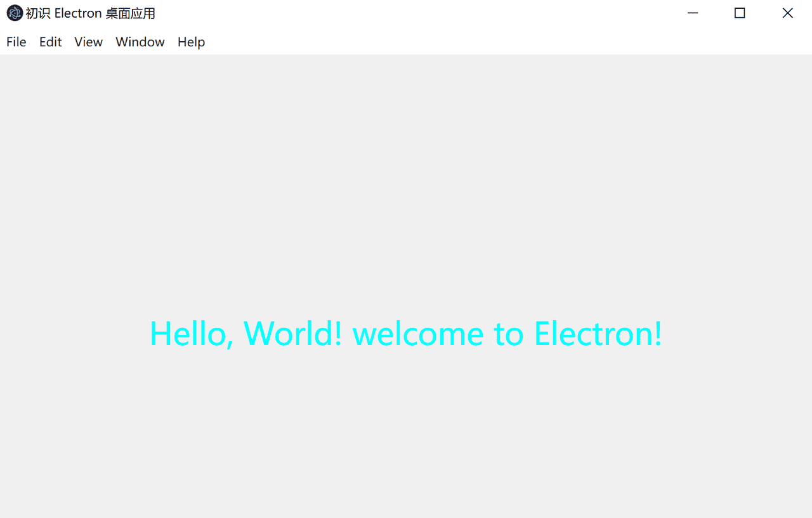Viewport: 812px width, 518px height.
Task: Open the Edit menu
Action: (x=50, y=42)
